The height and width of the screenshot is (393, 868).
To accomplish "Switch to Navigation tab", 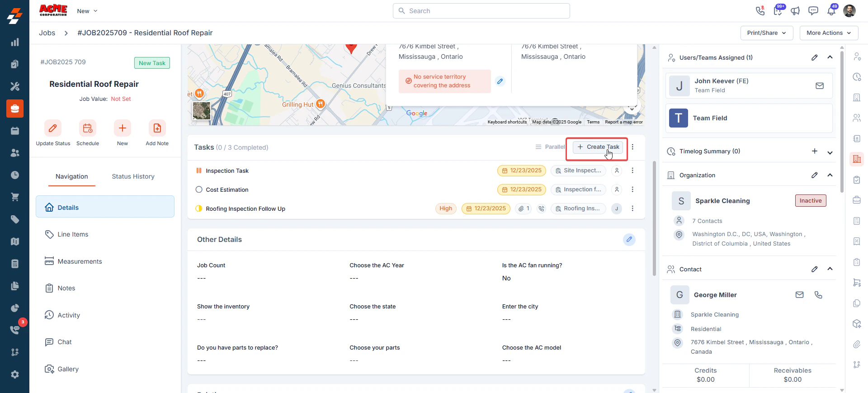I will click(x=72, y=176).
